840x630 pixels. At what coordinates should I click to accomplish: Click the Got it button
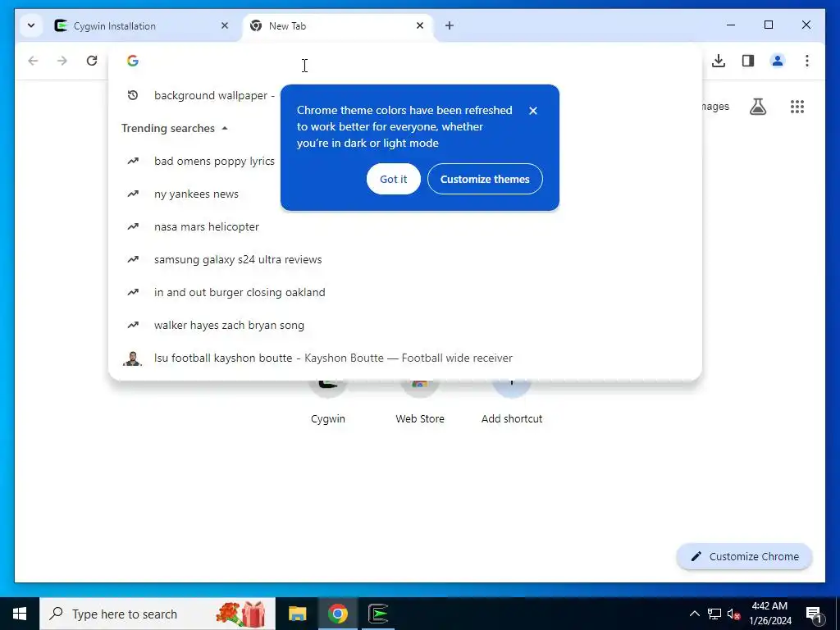pyautogui.click(x=394, y=179)
